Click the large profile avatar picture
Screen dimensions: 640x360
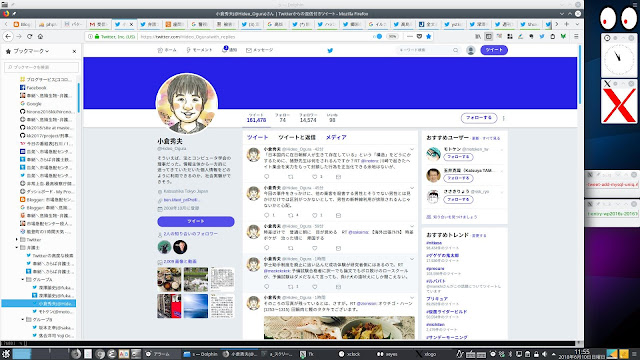tap(187, 104)
